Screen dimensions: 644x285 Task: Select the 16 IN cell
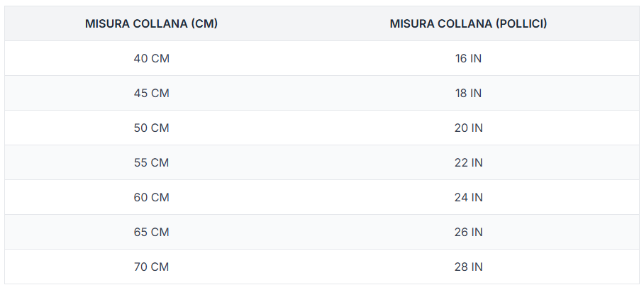click(x=468, y=58)
